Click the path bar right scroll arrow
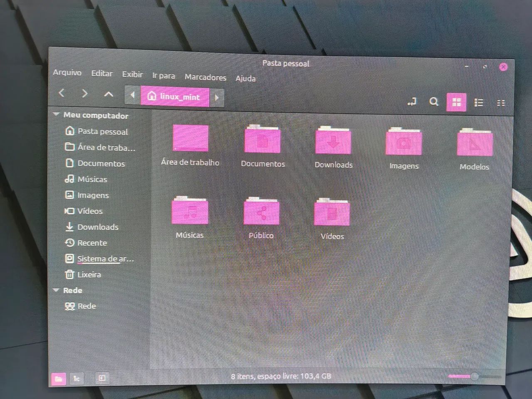Image resolution: width=532 pixels, height=399 pixels. [x=217, y=98]
